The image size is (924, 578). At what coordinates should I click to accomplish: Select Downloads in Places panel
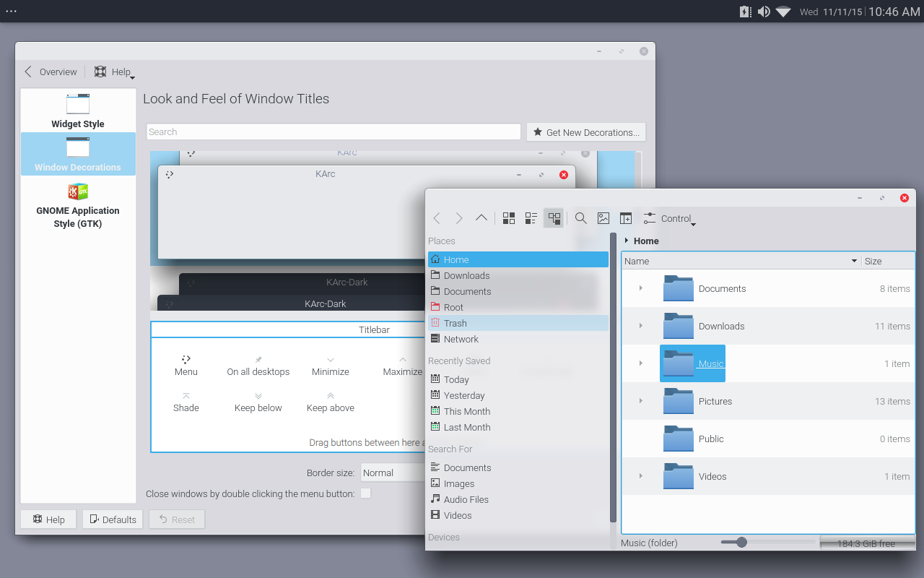518,275
